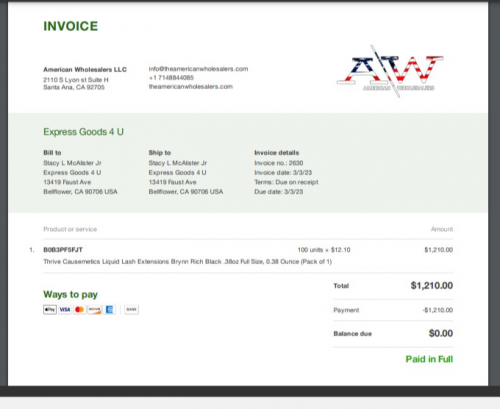This screenshot has width=500, height=409.
Task: Open the theamericanwholesalers.com website link
Action: 191,87
